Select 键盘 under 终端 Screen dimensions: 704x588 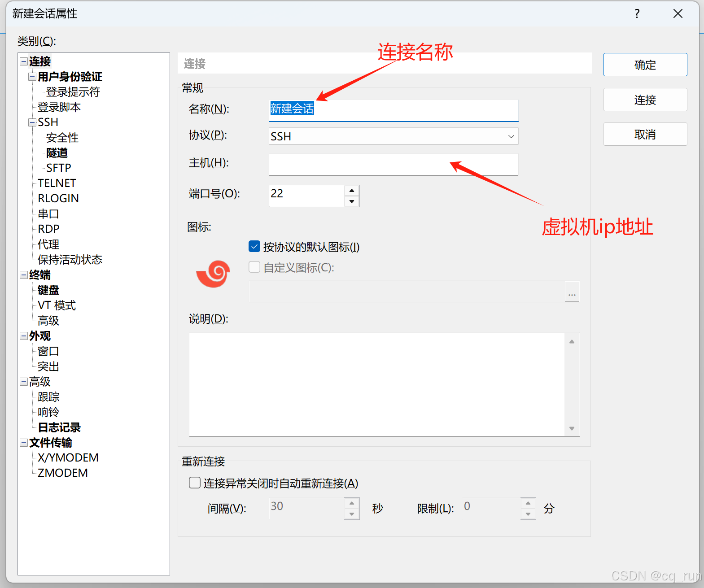point(48,290)
